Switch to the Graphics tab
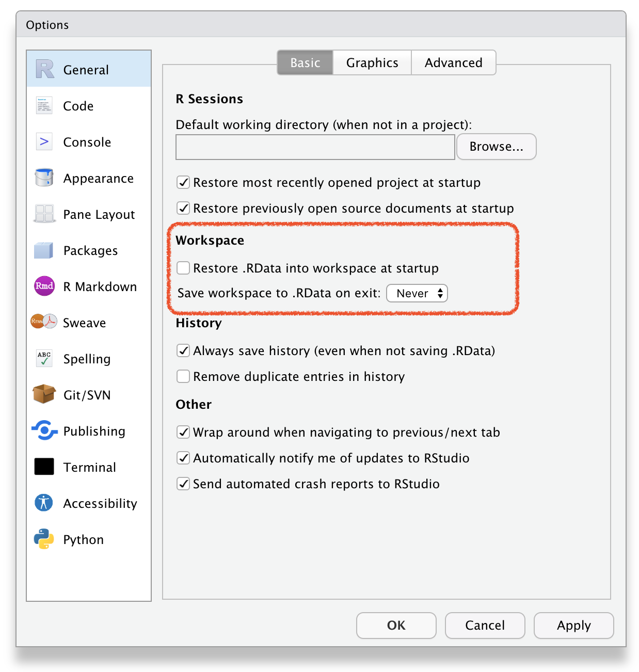This screenshot has width=639, height=672. 372,62
